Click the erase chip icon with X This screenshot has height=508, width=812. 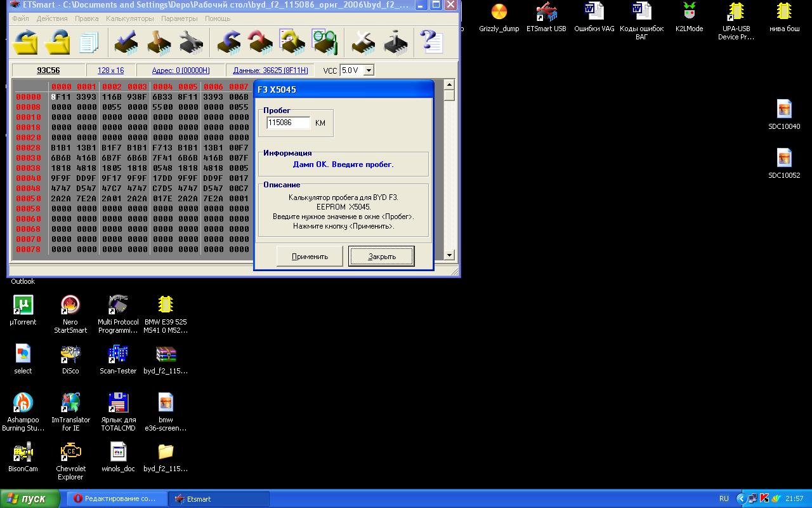[363, 42]
